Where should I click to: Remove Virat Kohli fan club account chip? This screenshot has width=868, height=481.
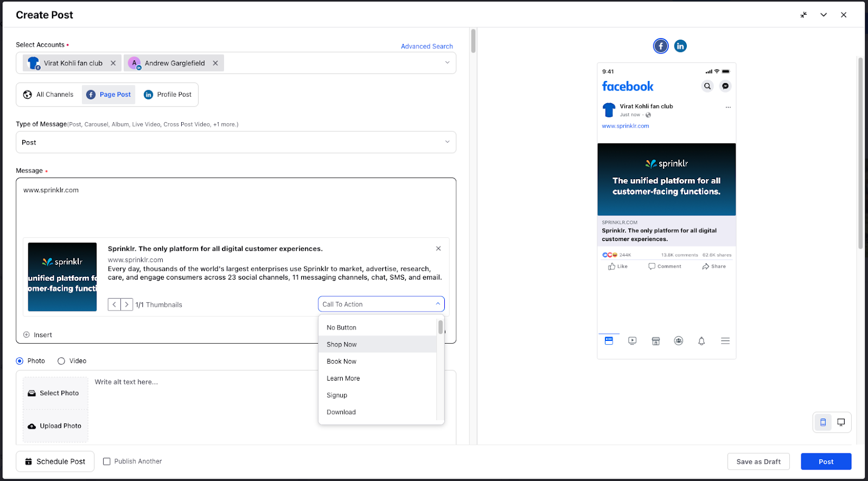coord(113,63)
